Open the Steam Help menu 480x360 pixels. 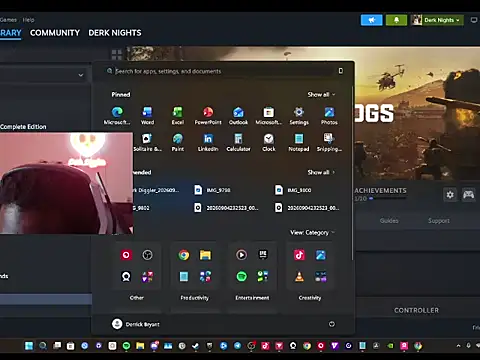pyautogui.click(x=28, y=20)
